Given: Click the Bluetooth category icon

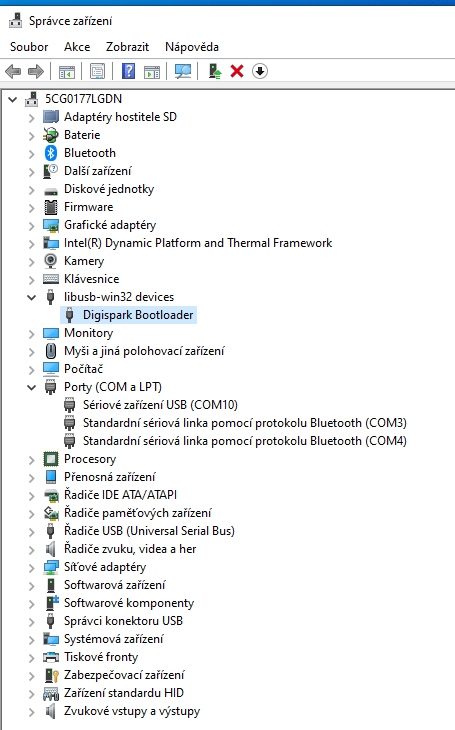Looking at the screenshot, I should pos(51,153).
